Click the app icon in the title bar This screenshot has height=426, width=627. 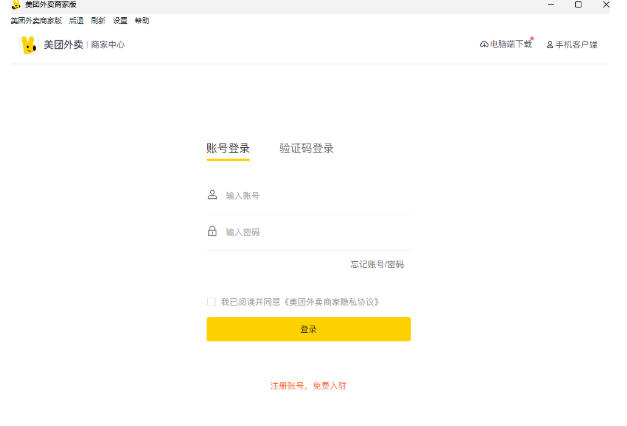pos(16,4)
